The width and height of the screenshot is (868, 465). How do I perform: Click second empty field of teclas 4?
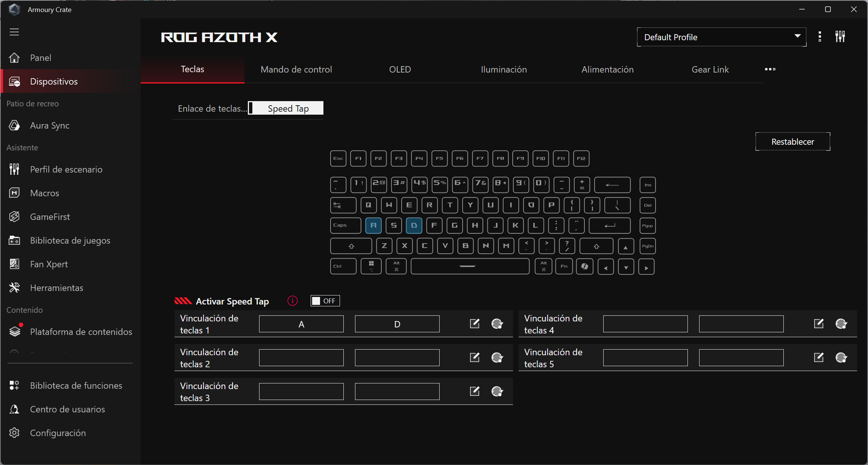tap(741, 324)
